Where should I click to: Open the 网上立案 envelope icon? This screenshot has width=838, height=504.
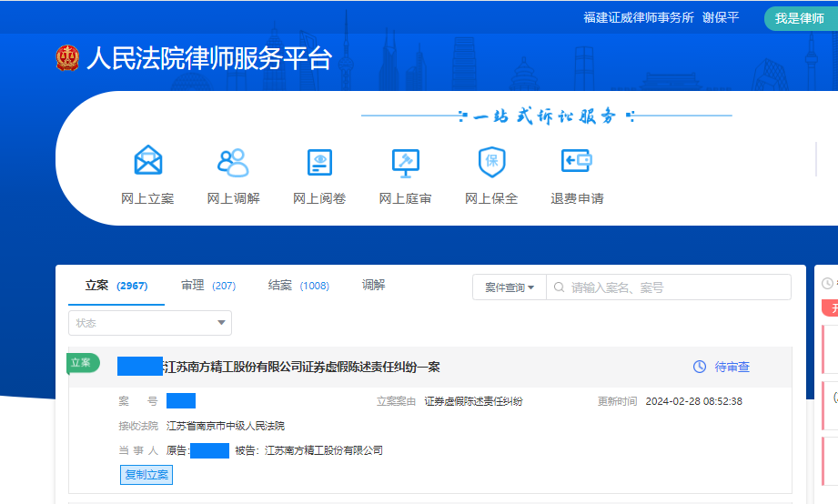[x=148, y=160]
